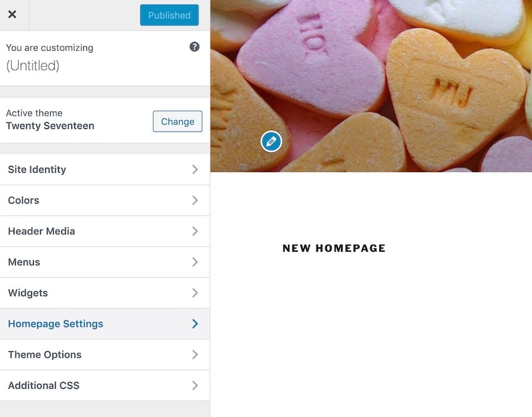Image resolution: width=532 pixels, height=417 pixels.
Task: Click the NEW HOMEPAGE heading in preview
Action: (x=334, y=248)
